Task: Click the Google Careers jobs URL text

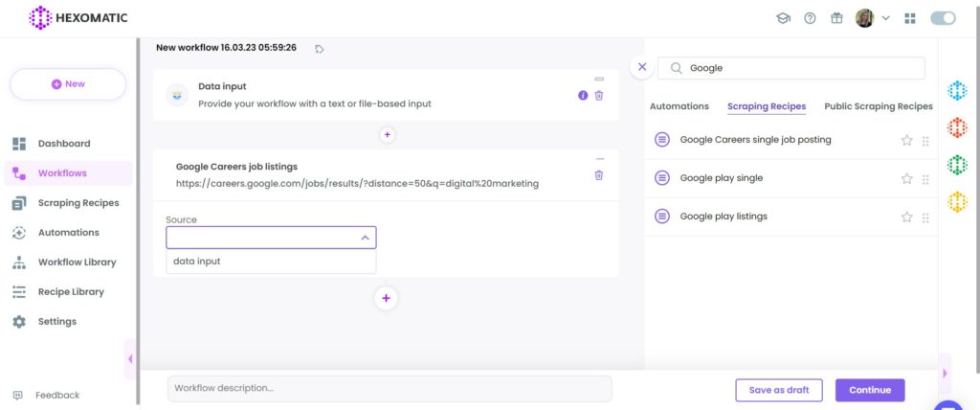Action: tap(357, 184)
